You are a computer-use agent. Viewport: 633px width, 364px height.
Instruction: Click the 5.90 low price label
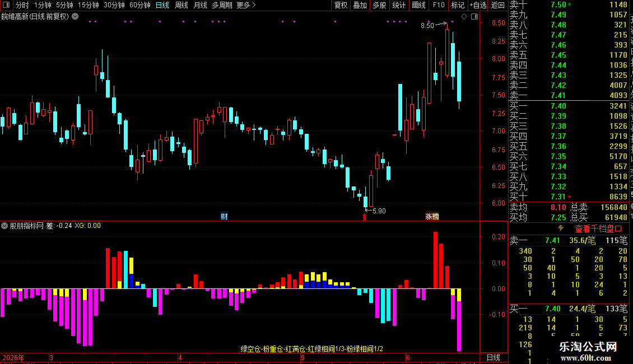tap(379, 211)
